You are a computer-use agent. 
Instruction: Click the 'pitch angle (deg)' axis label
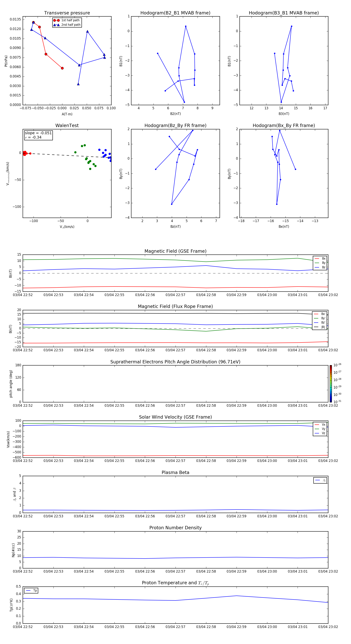click(11, 384)
